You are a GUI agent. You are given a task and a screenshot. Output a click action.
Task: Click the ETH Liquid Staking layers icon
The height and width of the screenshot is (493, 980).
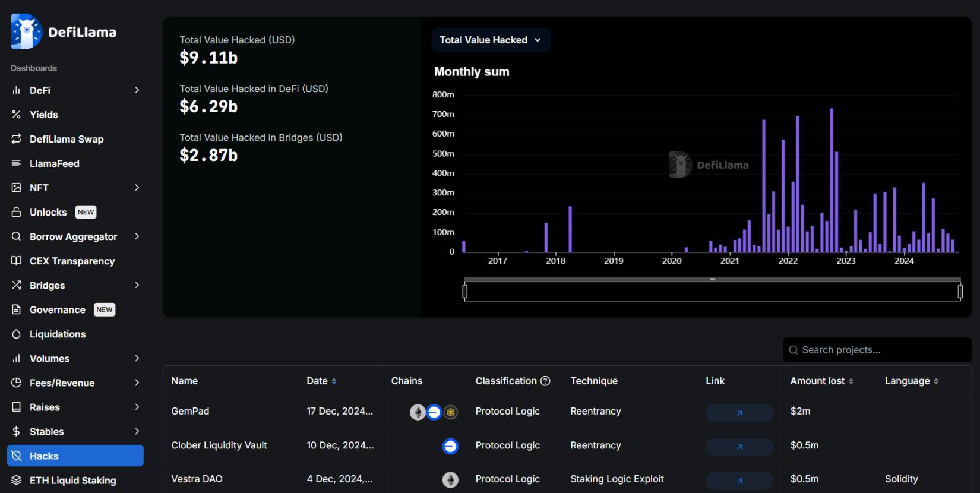click(17, 481)
